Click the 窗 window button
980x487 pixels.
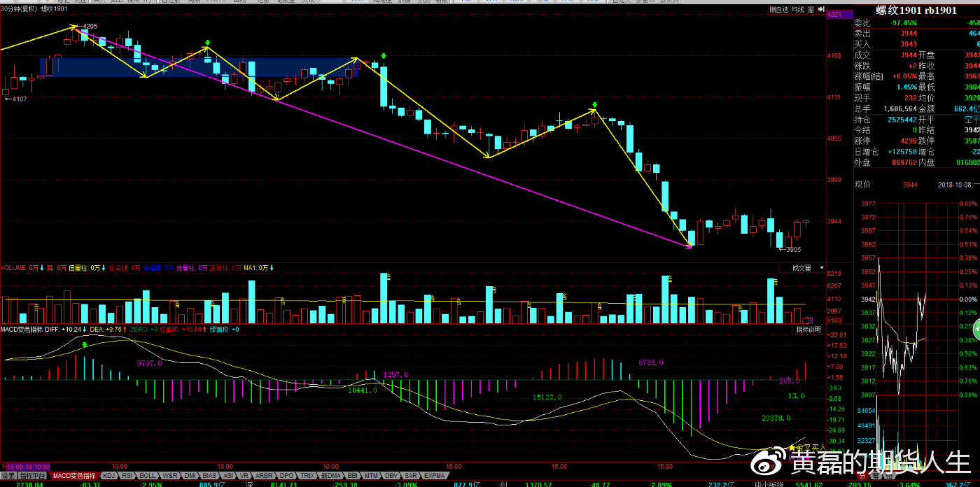coord(811,10)
